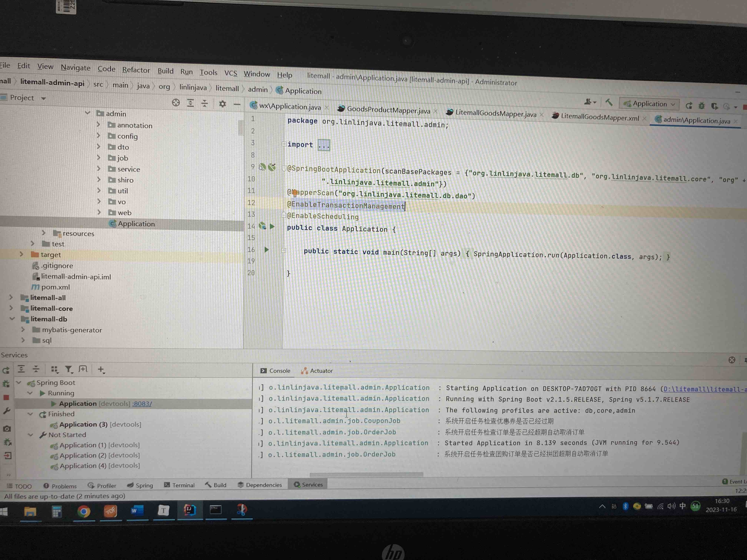This screenshot has height=560, width=747.
Task: Click the red Stop icon in Services sidebar
Action: [x=6, y=397]
